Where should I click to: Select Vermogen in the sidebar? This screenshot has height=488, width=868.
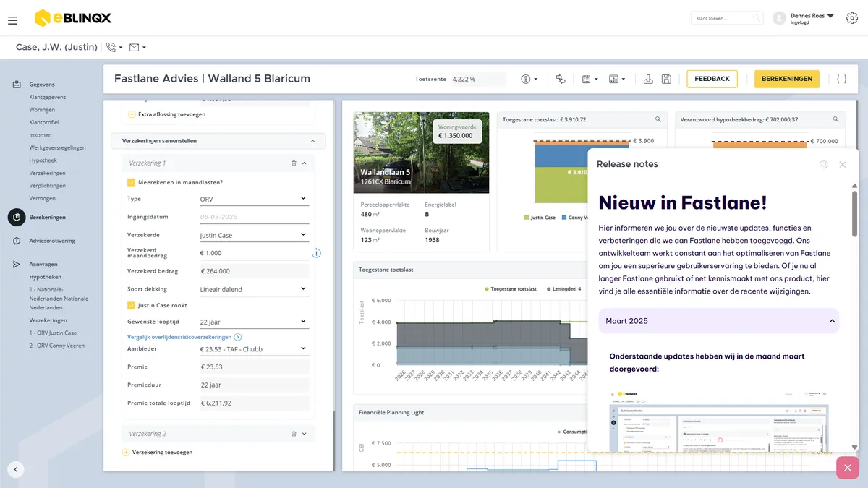(x=42, y=198)
